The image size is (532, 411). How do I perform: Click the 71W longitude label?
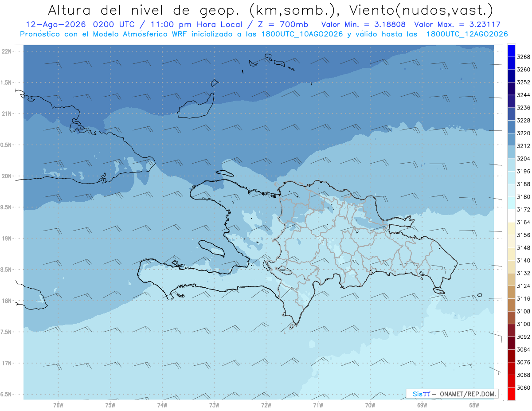pyautogui.click(x=318, y=406)
